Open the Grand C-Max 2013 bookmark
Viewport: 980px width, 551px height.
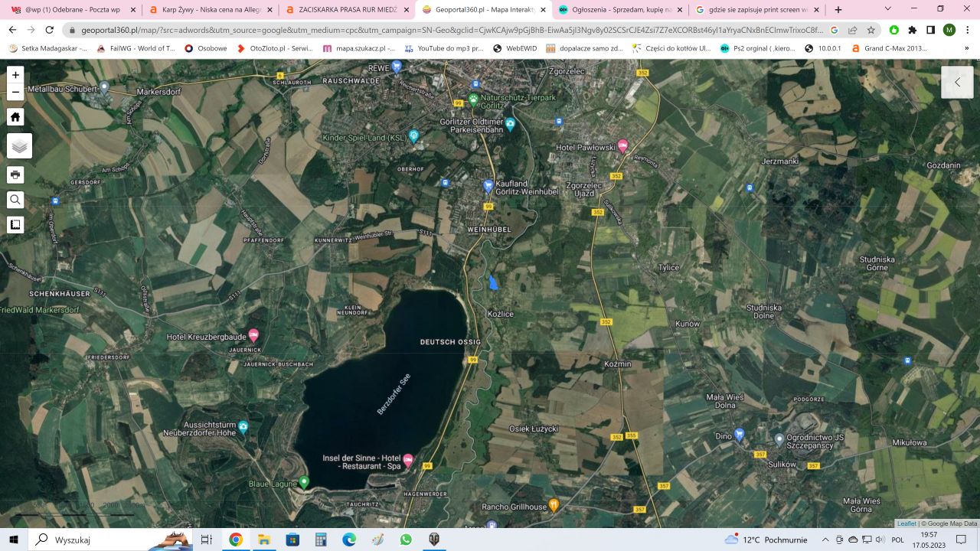(x=890, y=48)
